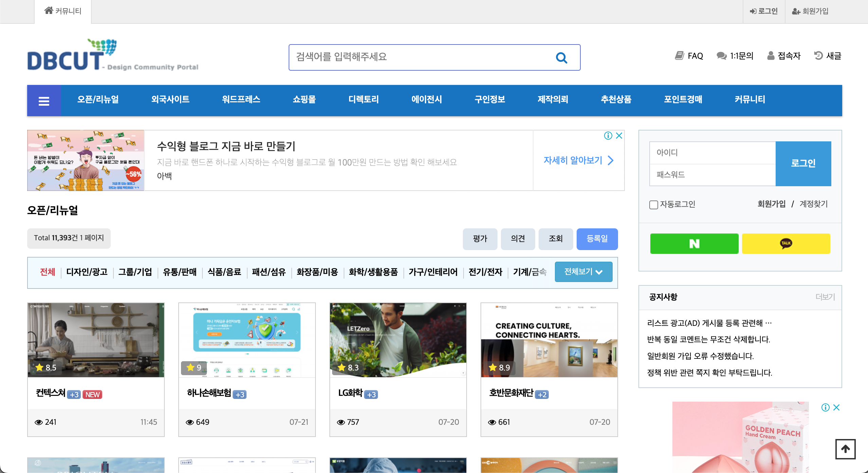Log in with Naver green button
The width and height of the screenshot is (868, 473).
(694, 243)
